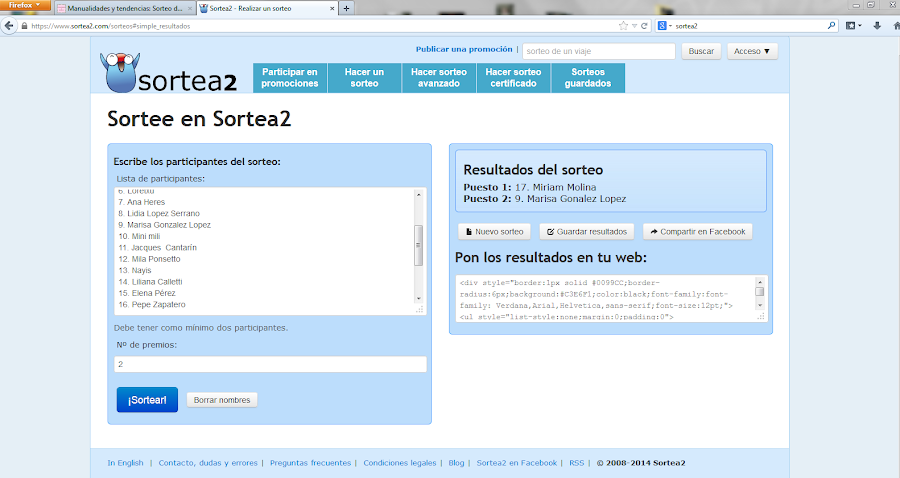Click participant '16. Pepe Zapatero'

[152, 305]
